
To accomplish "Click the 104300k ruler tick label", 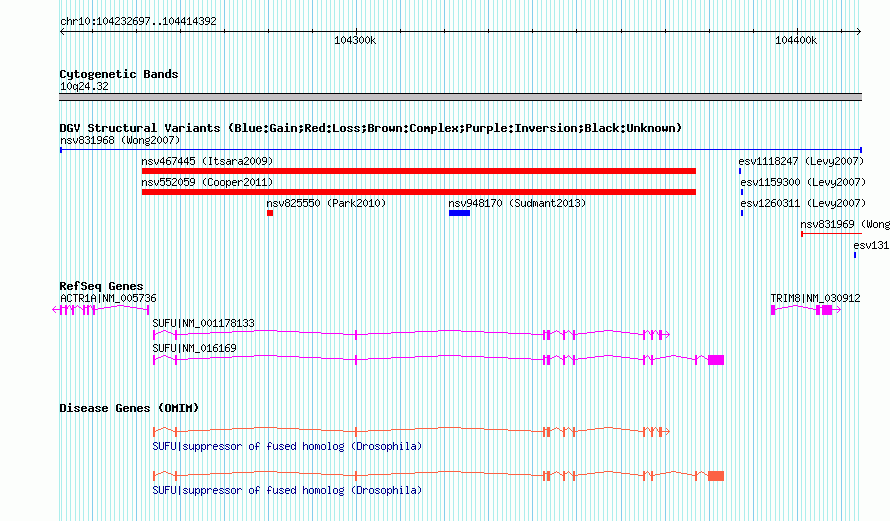I will [355, 40].
